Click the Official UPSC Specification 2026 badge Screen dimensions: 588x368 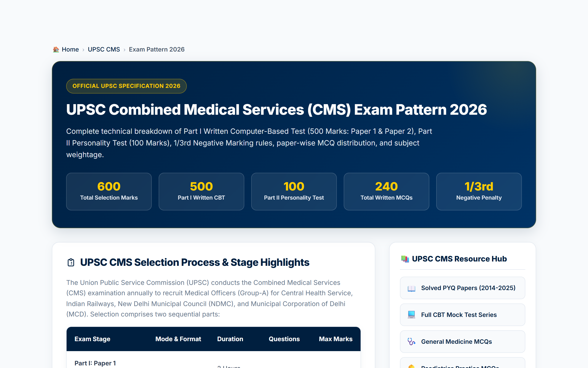click(x=126, y=86)
